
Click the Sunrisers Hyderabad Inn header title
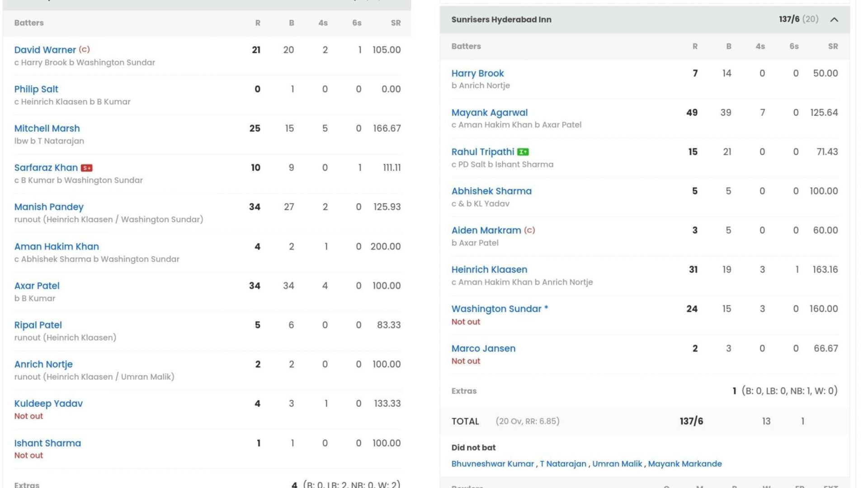(x=501, y=19)
